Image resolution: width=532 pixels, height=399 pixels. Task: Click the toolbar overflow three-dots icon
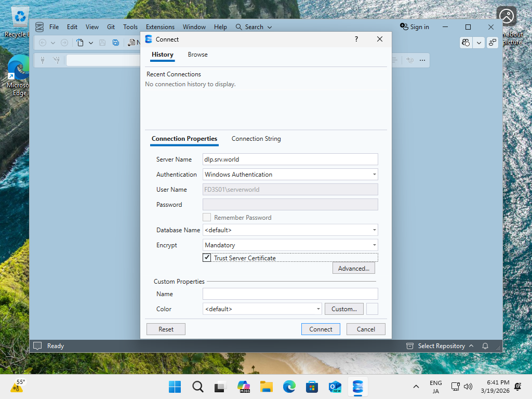(422, 60)
